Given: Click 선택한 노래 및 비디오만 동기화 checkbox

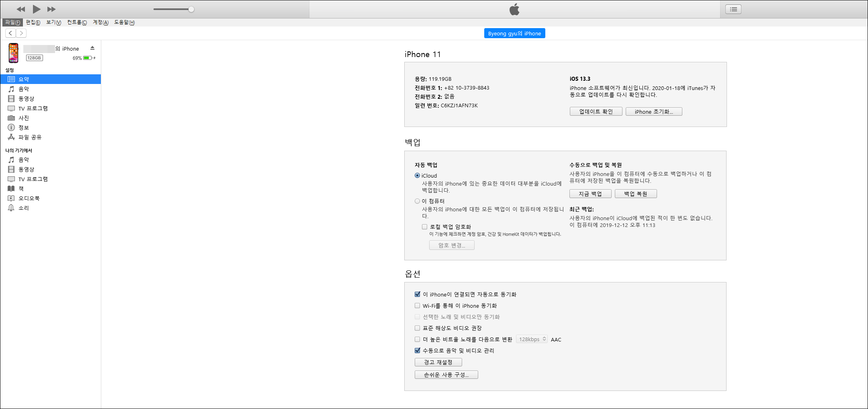Looking at the screenshot, I should pos(418,317).
